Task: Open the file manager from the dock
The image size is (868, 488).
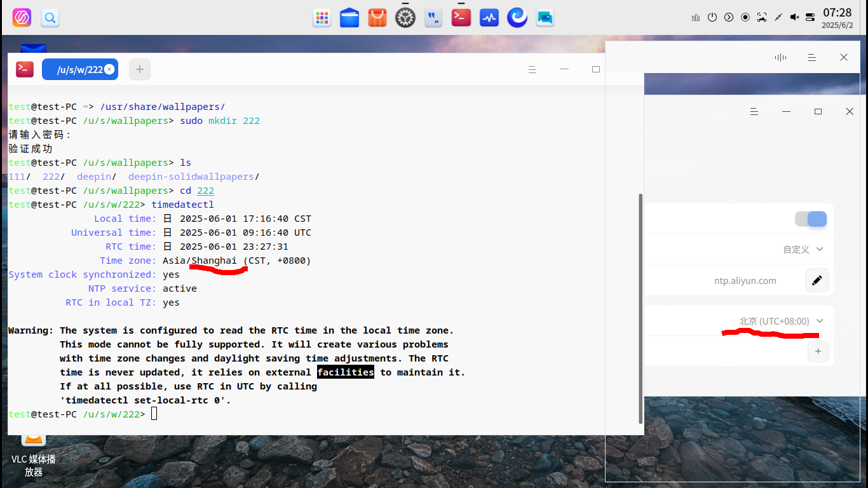Action: [x=349, y=18]
